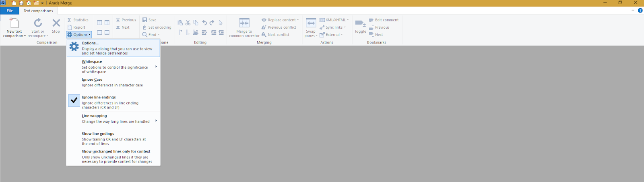Open Statistics in Comparison group

click(78, 20)
